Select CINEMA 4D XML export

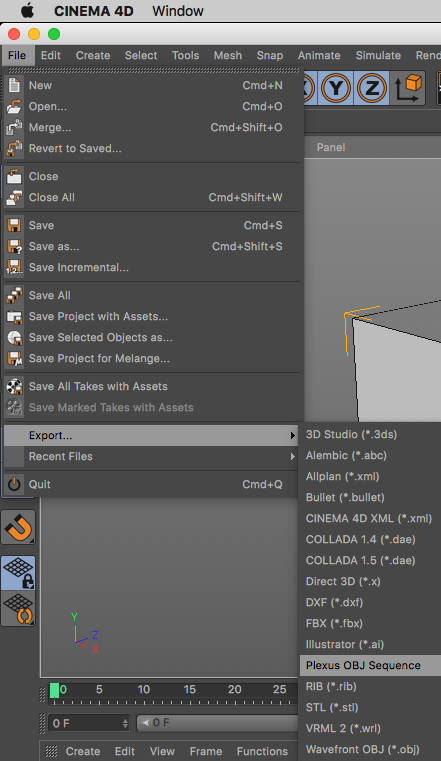[x=370, y=518]
